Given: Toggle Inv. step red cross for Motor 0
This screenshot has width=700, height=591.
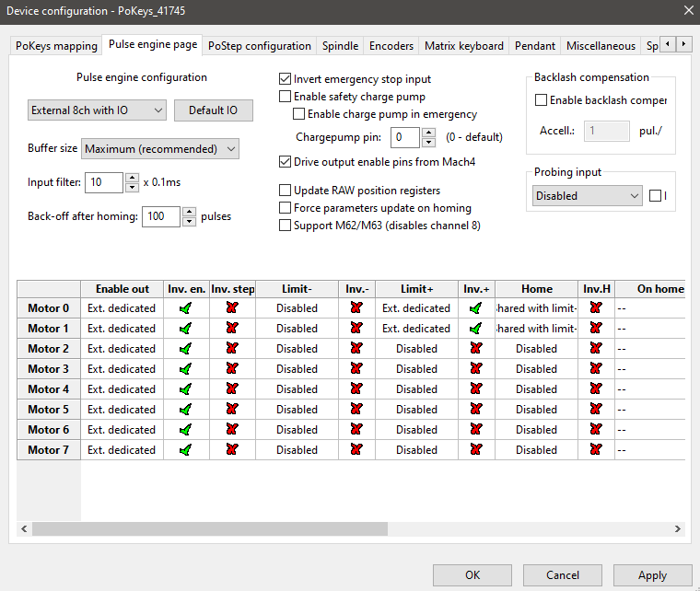Looking at the screenshot, I should [x=232, y=307].
